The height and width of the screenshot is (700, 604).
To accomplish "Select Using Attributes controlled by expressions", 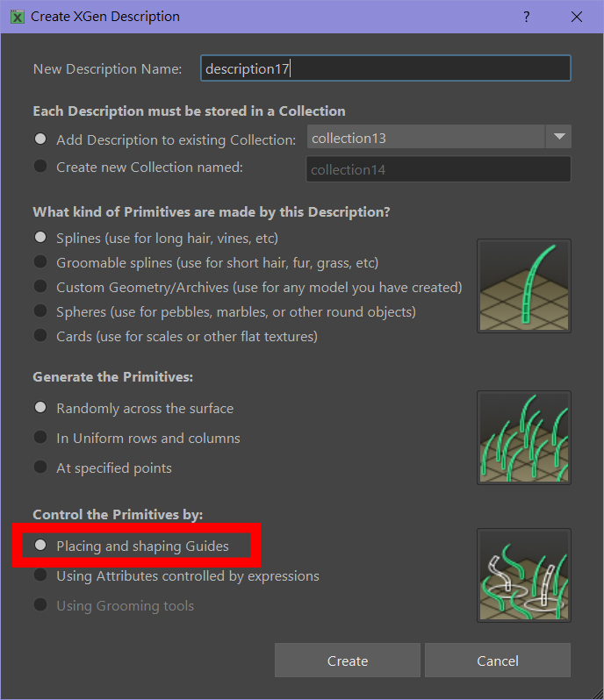I will point(40,575).
